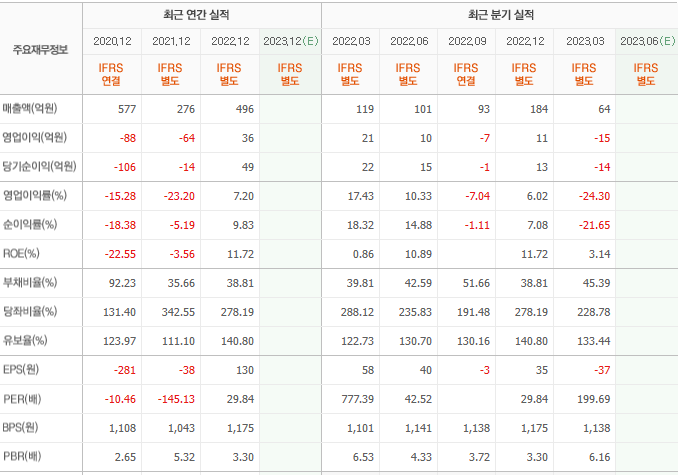This screenshot has height=475, width=683.
Task: Click the -106 net income value
Action: click(x=125, y=167)
